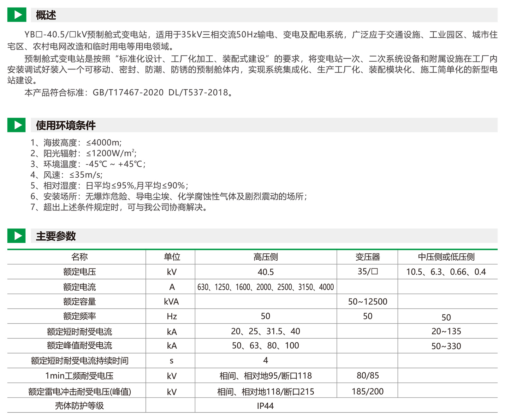Click the 海拔高度 ≤4000m condition line
This screenshot has height=420, width=505.
pos(76,143)
